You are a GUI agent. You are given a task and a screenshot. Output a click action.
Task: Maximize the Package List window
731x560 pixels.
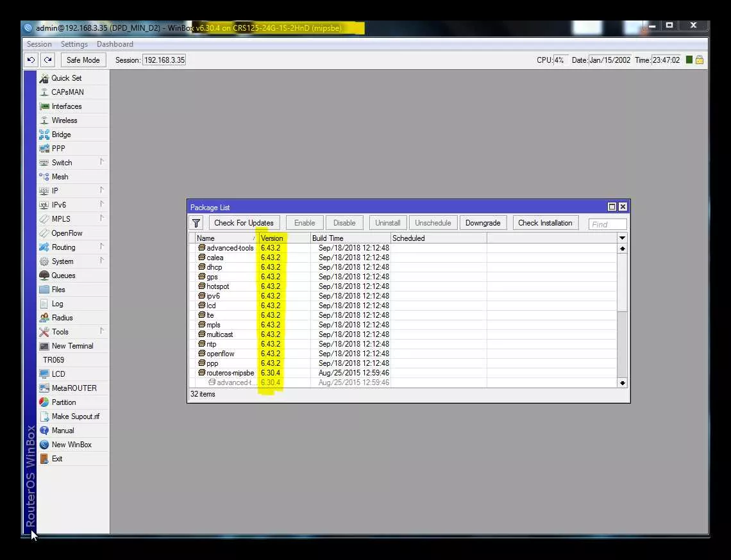coord(612,207)
